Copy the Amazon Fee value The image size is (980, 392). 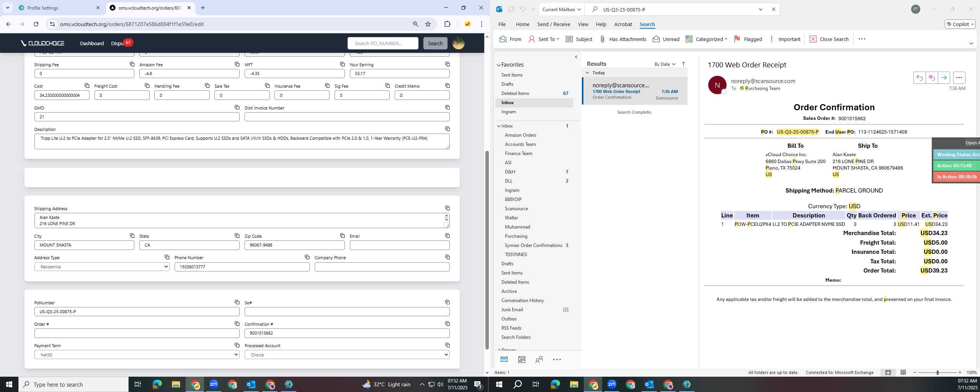point(237,64)
